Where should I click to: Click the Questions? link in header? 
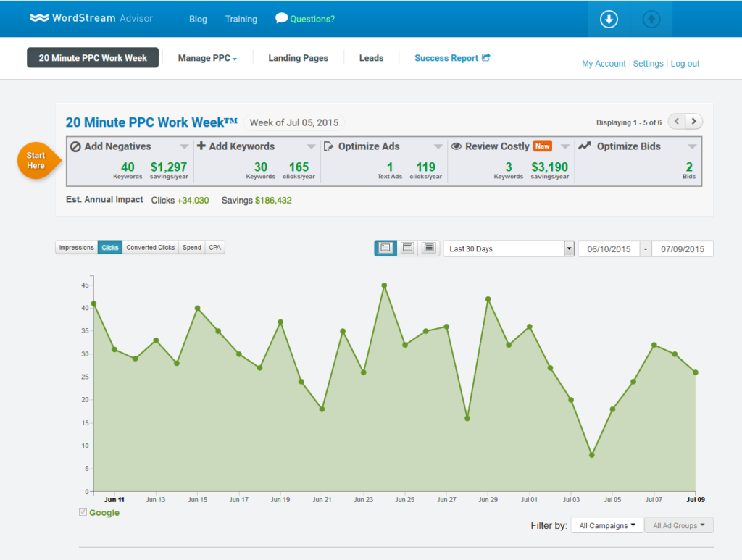pyautogui.click(x=312, y=19)
